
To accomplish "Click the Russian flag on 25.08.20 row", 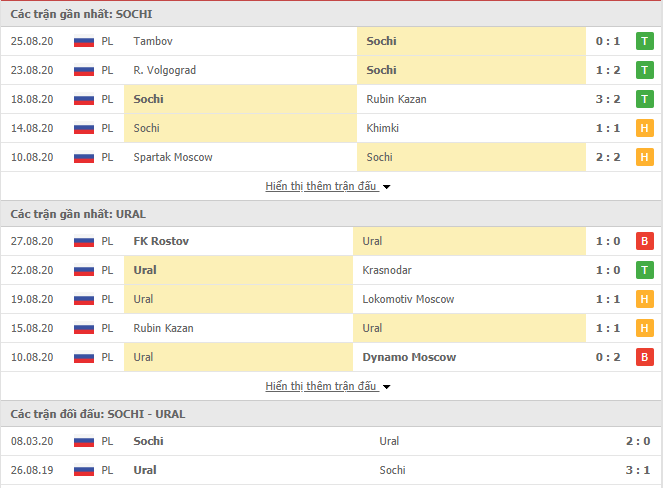I will click(84, 41).
